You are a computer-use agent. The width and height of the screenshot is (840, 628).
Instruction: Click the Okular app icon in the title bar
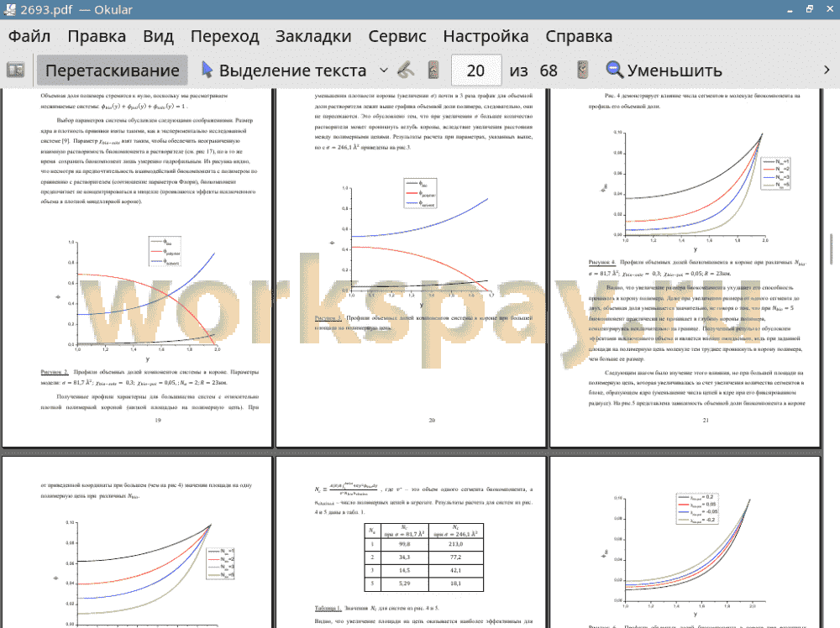click(x=9, y=9)
